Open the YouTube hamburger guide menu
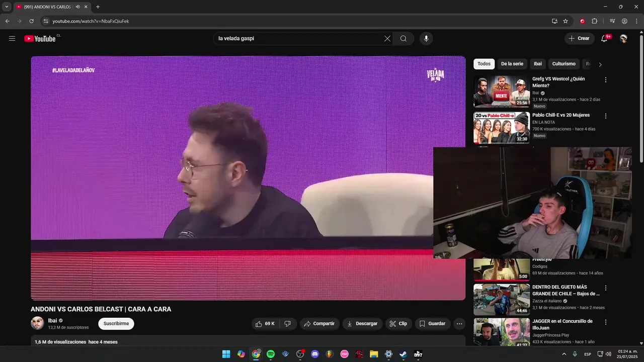 click(x=12, y=39)
